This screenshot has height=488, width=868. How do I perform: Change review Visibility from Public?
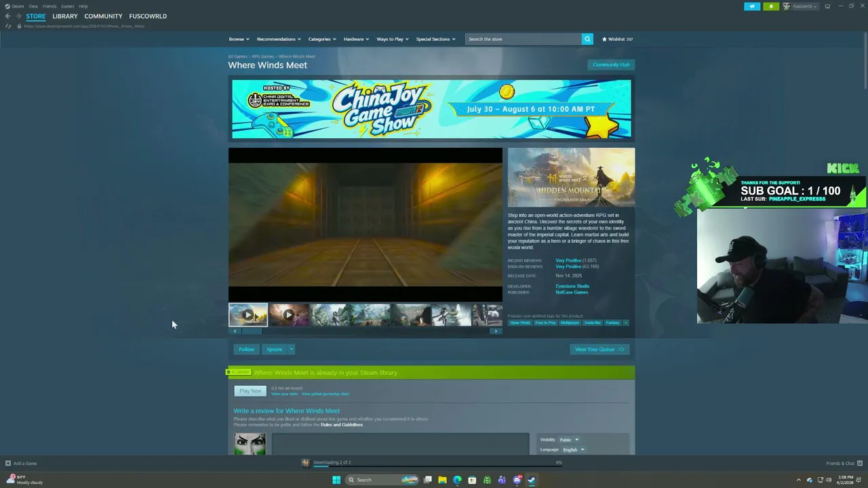point(569,440)
